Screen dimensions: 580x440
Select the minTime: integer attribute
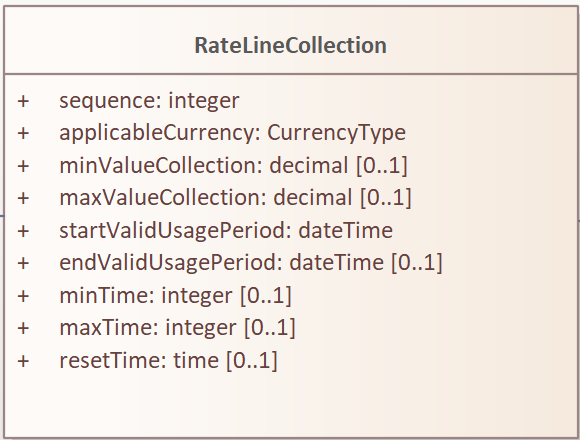pyautogui.click(x=175, y=295)
